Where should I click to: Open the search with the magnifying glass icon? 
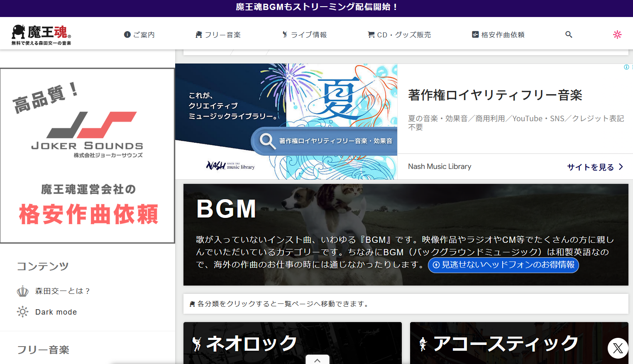pos(568,34)
